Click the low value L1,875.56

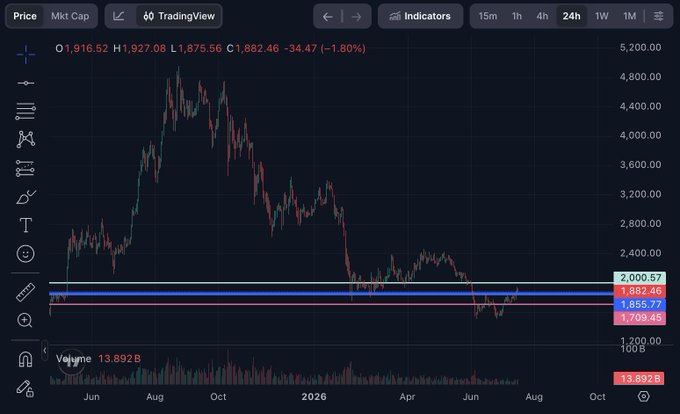pos(196,48)
